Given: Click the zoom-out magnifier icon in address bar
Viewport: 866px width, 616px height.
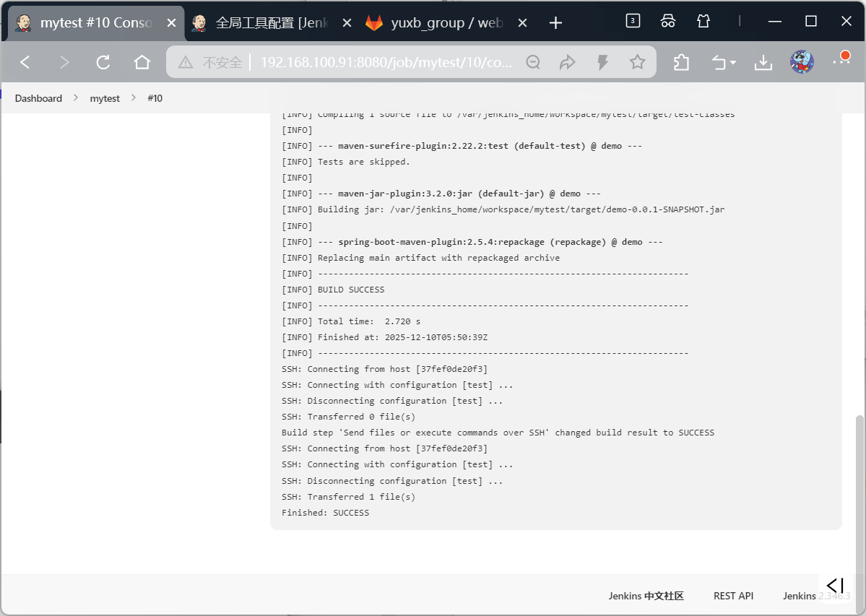Looking at the screenshot, I should pos(533,62).
